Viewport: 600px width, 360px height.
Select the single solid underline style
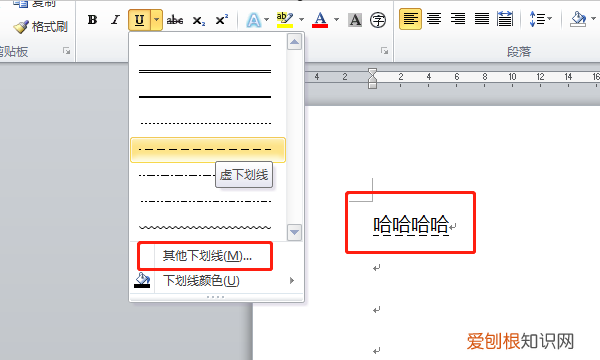pyautogui.click(x=208, y=46)
